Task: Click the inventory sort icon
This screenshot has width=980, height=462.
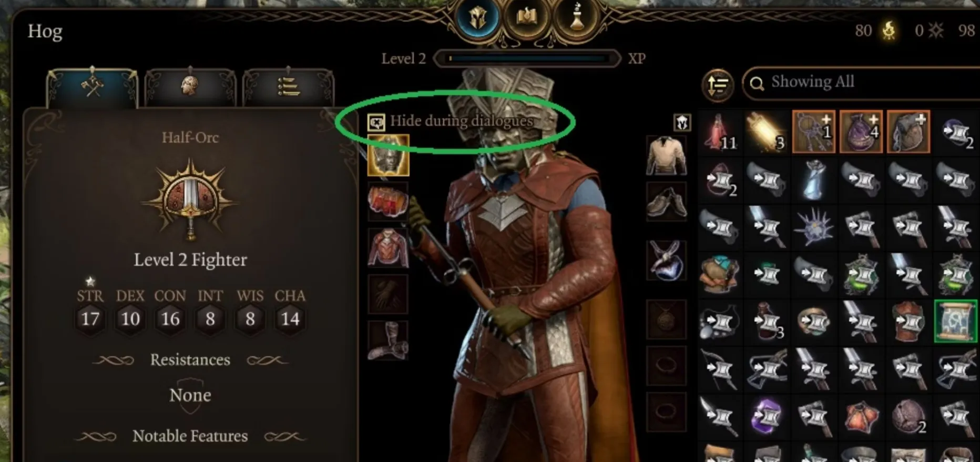Action: pos(718,85)
